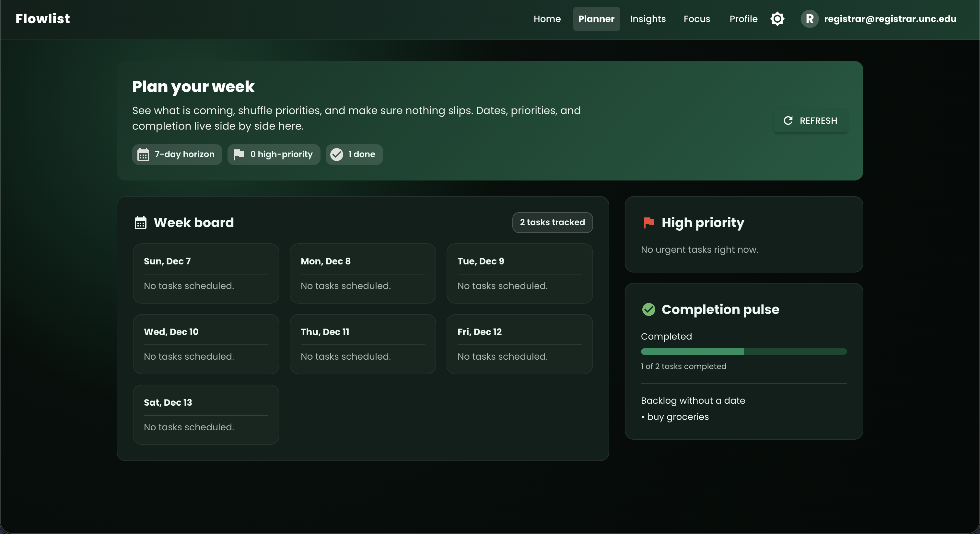Select the Fri, Dec 12 day card

pyautogui.click(x=520, y=344)
